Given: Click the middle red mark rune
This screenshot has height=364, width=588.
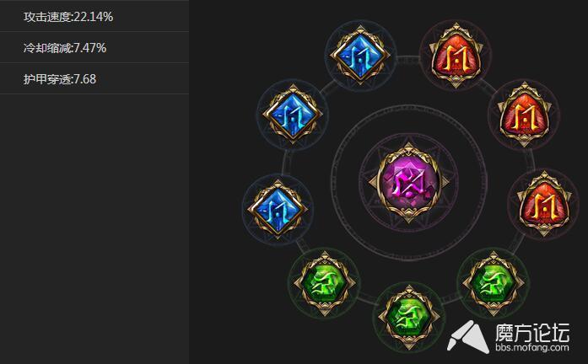Looking at the screenshot, I should point(524,114).
